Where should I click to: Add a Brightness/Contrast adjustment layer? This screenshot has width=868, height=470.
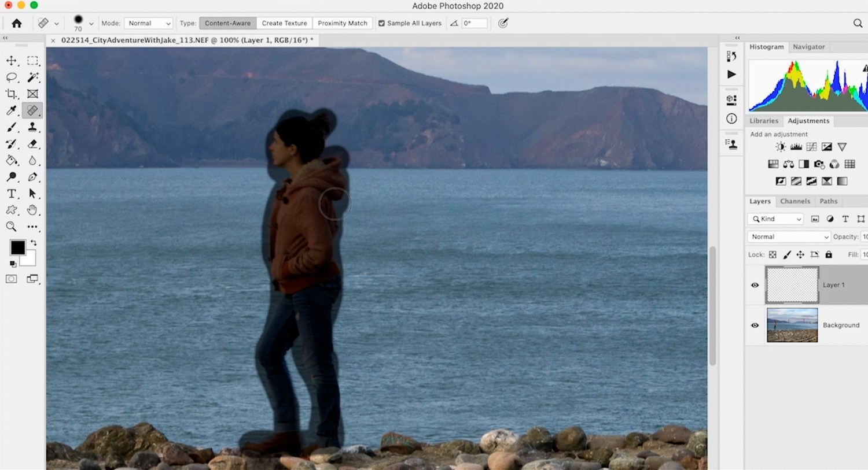780,146
